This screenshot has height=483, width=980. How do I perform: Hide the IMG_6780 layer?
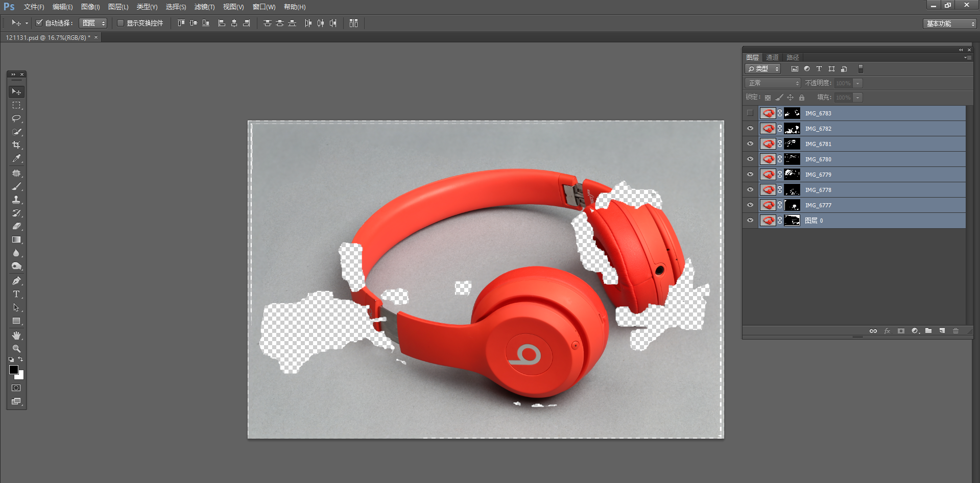750,159
